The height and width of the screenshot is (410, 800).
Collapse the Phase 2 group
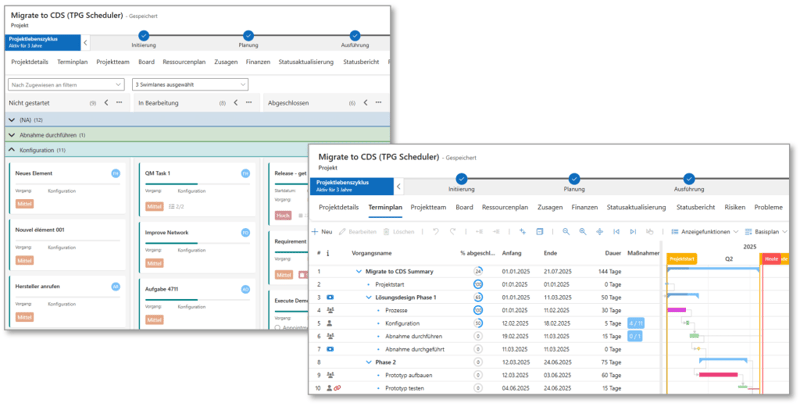point(368,362)
